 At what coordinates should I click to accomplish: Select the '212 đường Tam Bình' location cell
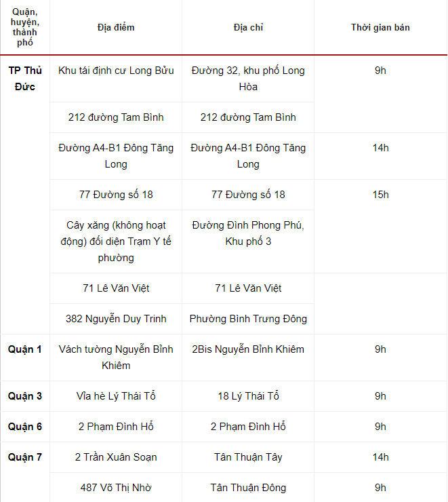116,117
